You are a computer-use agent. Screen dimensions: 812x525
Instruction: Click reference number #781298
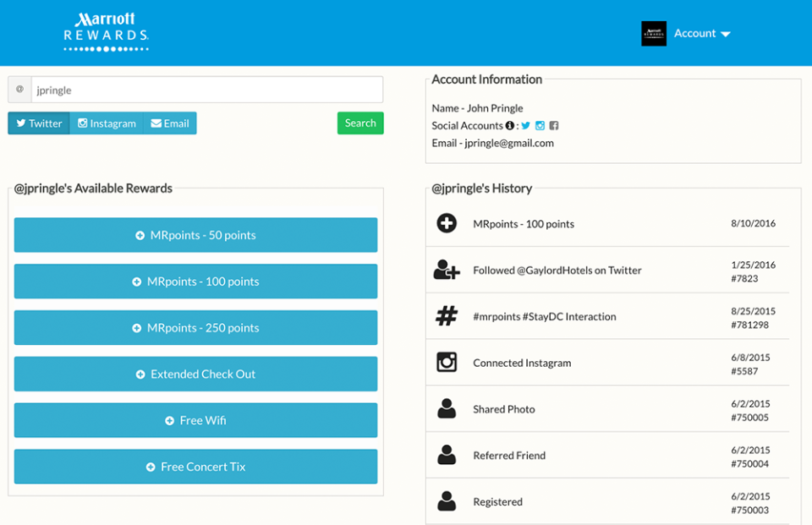[750, 325]
